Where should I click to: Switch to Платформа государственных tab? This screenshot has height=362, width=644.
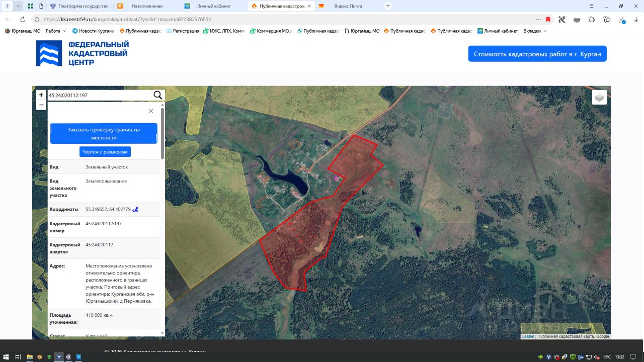79,6
